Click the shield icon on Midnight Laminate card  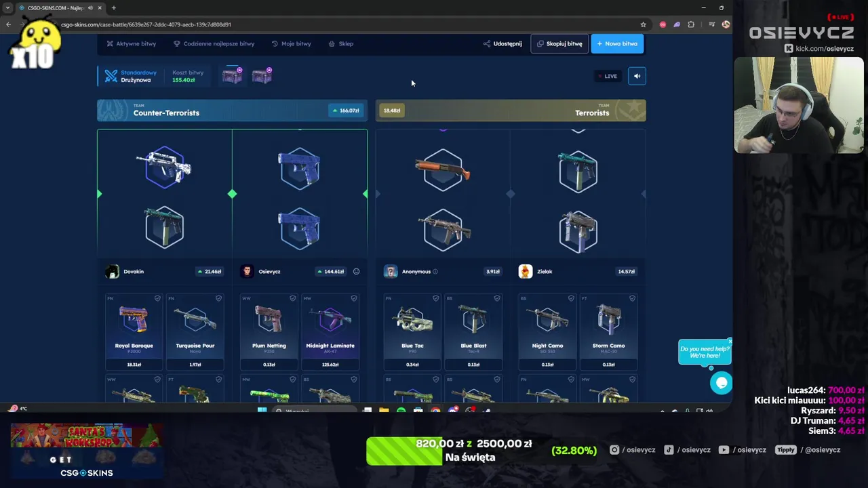pos(353,298)
